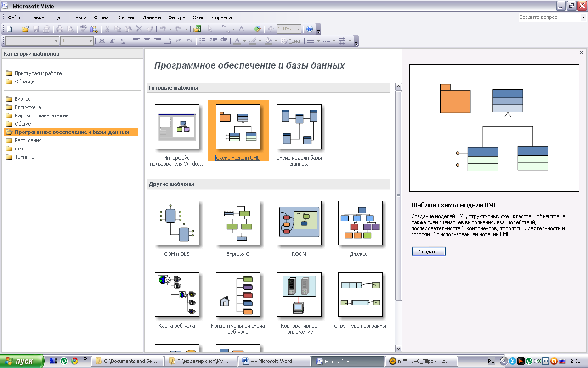The height and width of the screenshot is (368, 588).
Task: Click the Paste clipboard icon
Action: pyautogui.click(x=128, y=29)
